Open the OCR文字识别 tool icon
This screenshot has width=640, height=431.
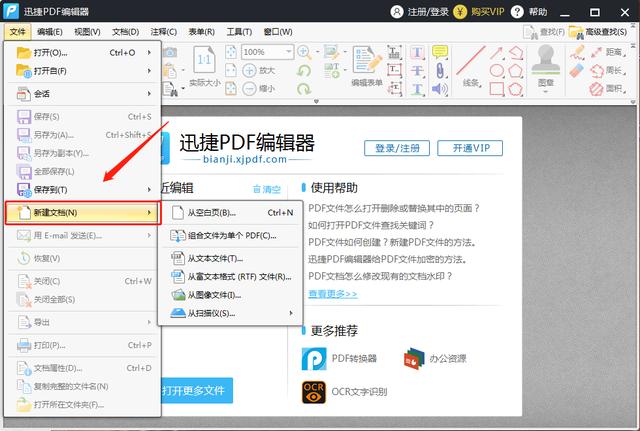[314, 393]
